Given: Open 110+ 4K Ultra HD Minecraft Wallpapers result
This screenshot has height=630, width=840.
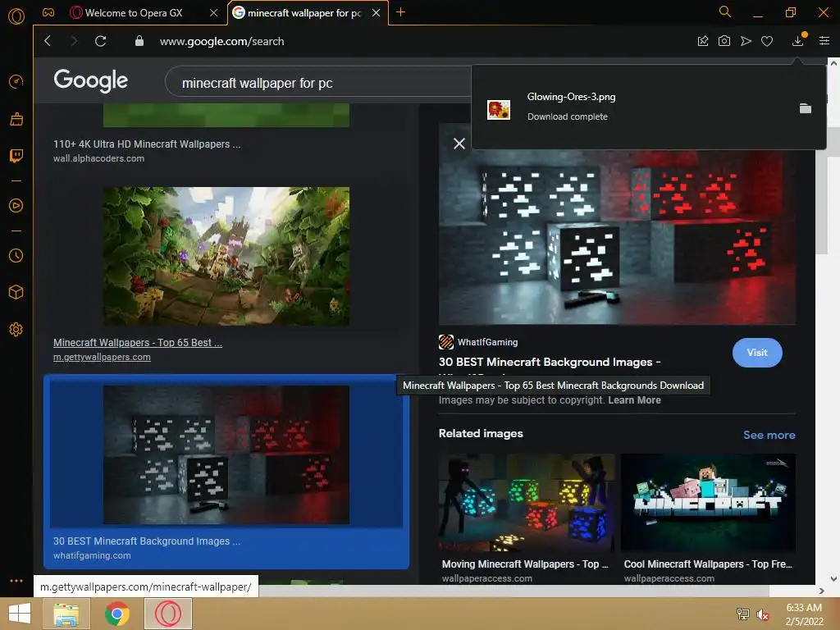Looking at the screenshot, I should 147,144.
